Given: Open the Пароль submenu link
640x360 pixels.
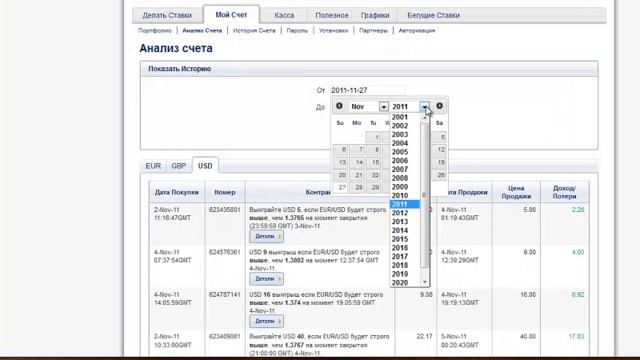Looking at the screenshot, I should (297, 31).
